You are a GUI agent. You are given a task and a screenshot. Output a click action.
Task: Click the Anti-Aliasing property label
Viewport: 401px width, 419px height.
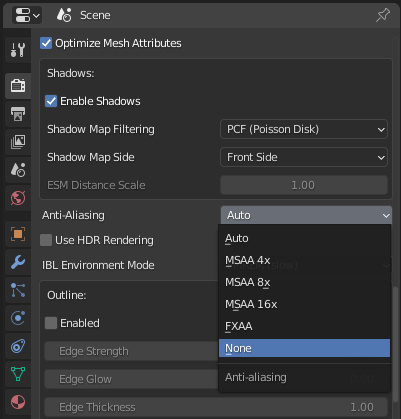(x=73, y=215)
